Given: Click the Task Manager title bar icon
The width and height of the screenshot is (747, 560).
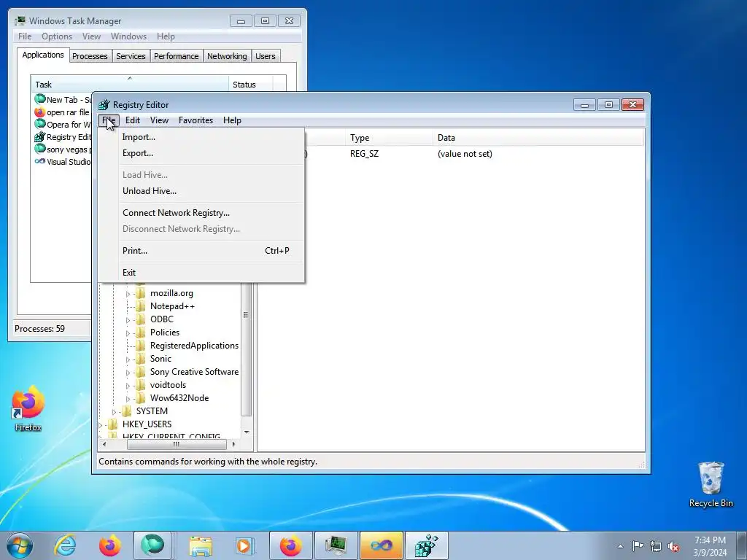Looking at the screenshot, I should [20, 21].
